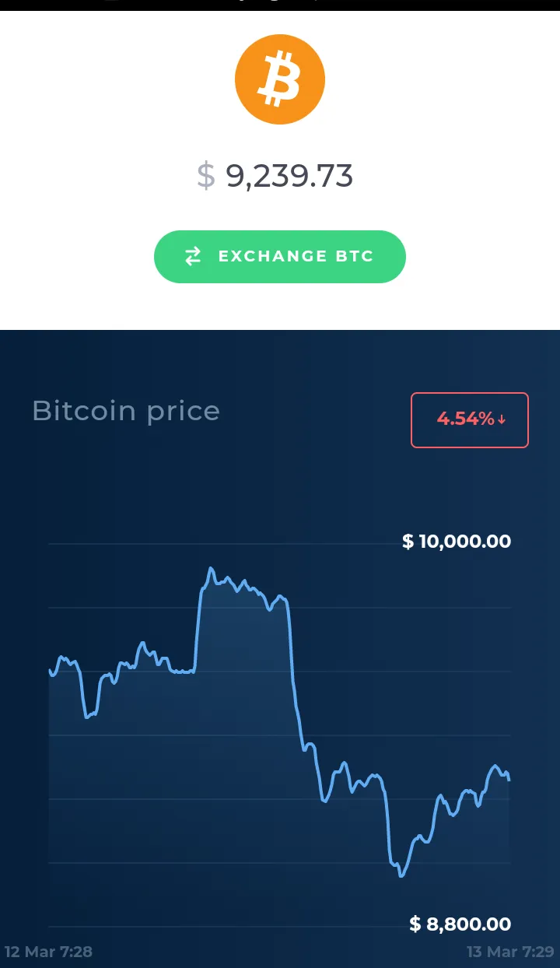This screenshot has height=968, width=560.
Task: Click the lowest dip of the price line
Action: coord(401,875)
